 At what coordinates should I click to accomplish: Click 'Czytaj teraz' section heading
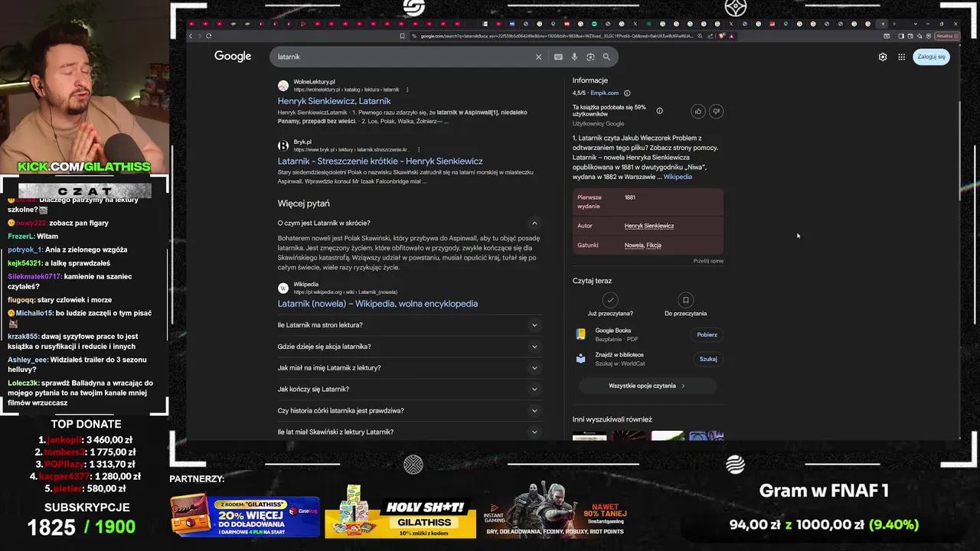[593, 281]
